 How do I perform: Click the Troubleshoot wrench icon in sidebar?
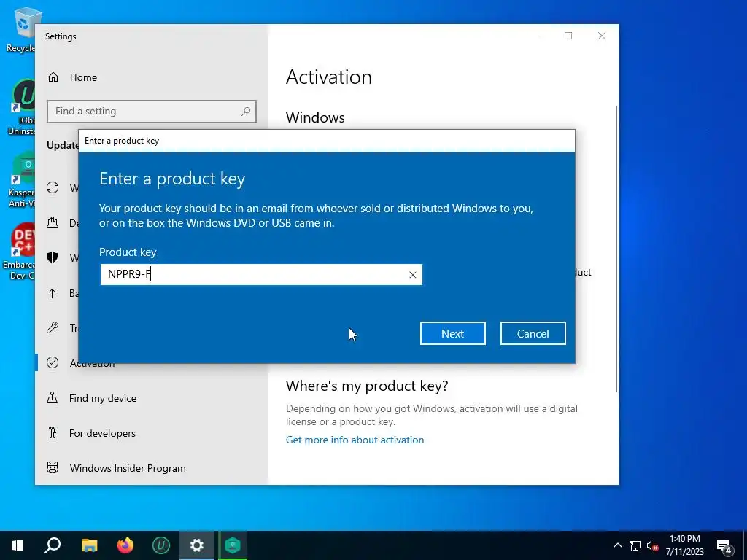pos(53,327)
